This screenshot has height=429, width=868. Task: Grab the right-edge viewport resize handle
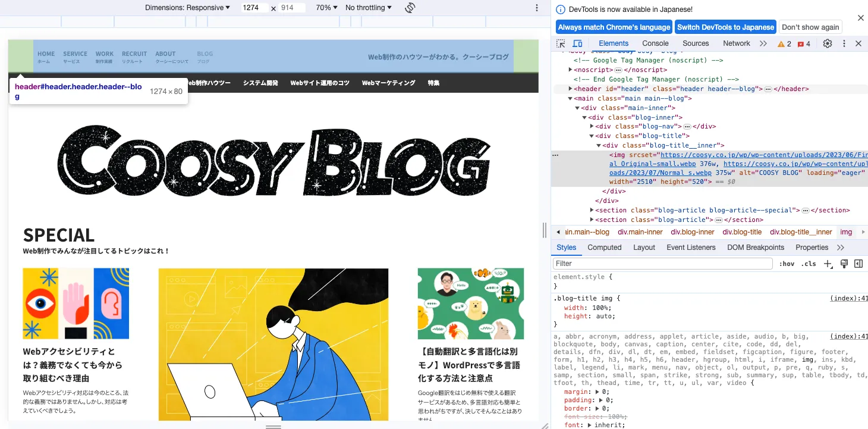544,230
